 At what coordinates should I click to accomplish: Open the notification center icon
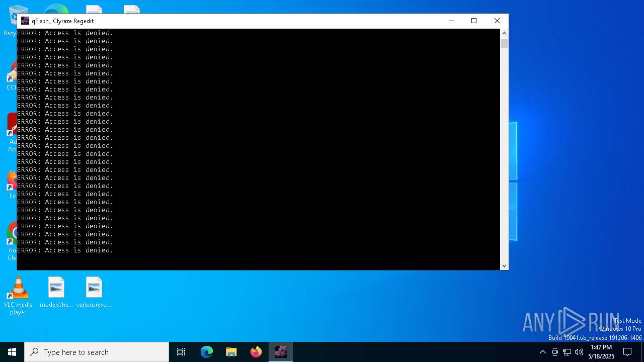pos(627,352)
